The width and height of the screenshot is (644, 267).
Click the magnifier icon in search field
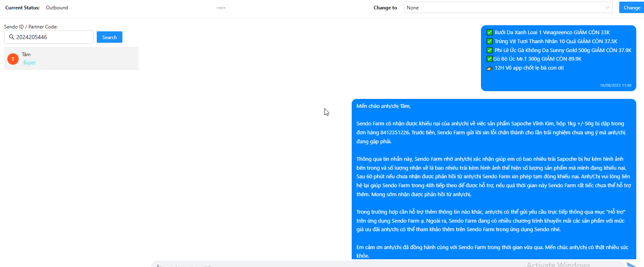pyautogui.click(x=11, y=37)
